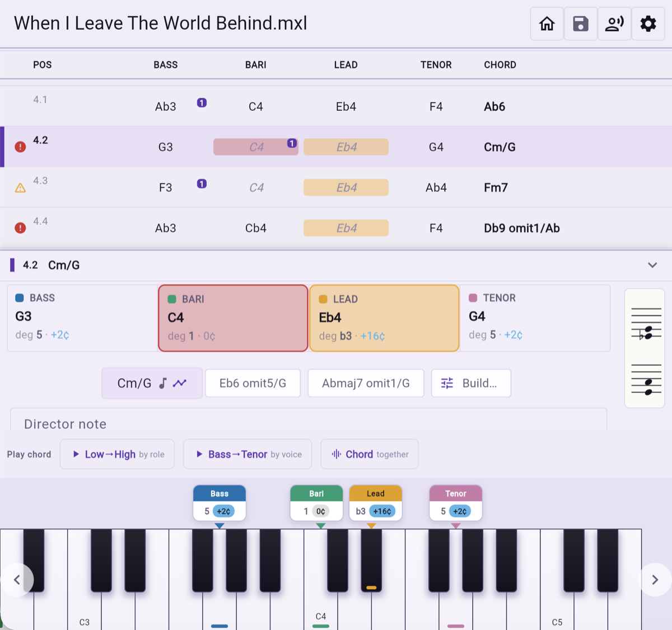Viewport: 672px width, 630px height.
Task: Click the Ab4 tenor cell in row 4.3
Action: (x=436, y=188)
